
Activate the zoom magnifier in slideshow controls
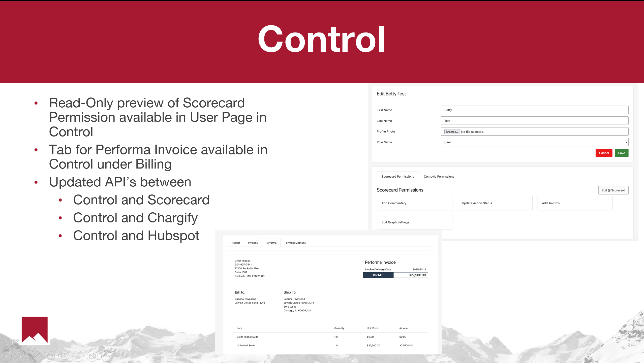[x=64, y=356]
